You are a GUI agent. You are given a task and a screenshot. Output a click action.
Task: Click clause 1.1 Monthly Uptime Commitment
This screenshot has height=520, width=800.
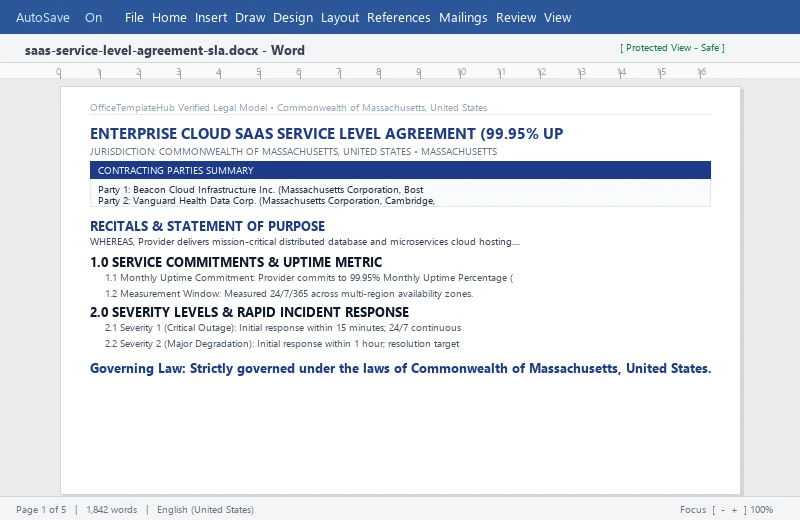point(309,278)
